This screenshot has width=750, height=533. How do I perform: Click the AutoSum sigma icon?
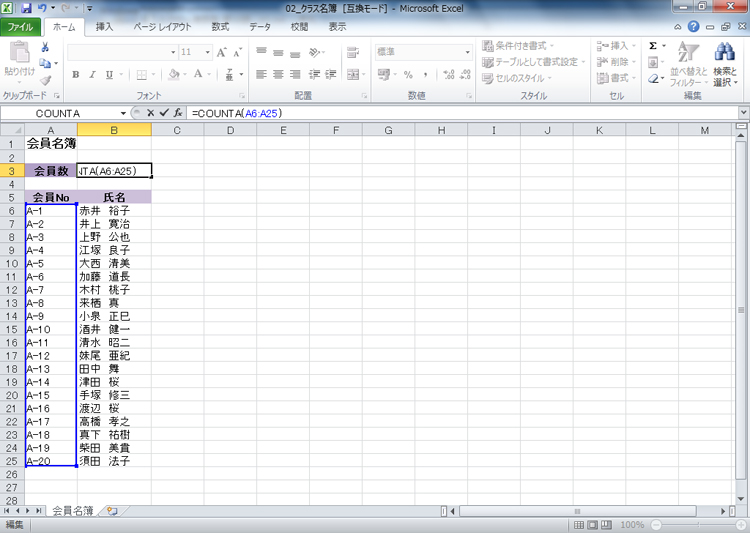653,46
